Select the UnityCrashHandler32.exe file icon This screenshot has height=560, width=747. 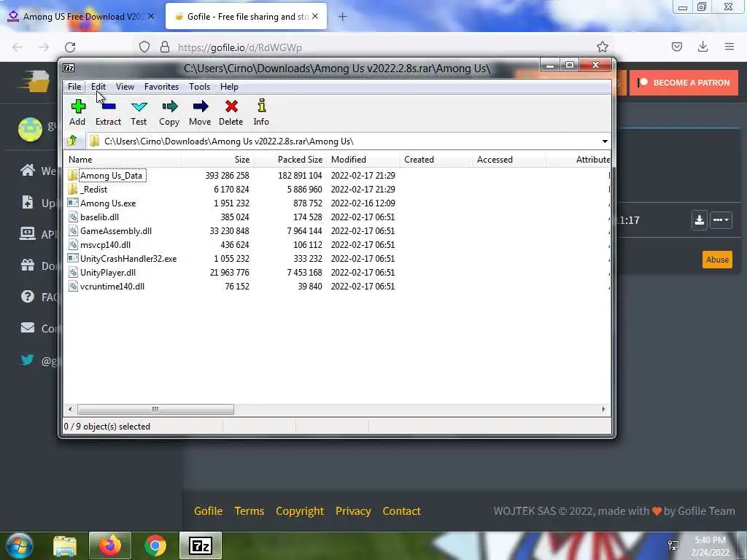click(72, 259)
